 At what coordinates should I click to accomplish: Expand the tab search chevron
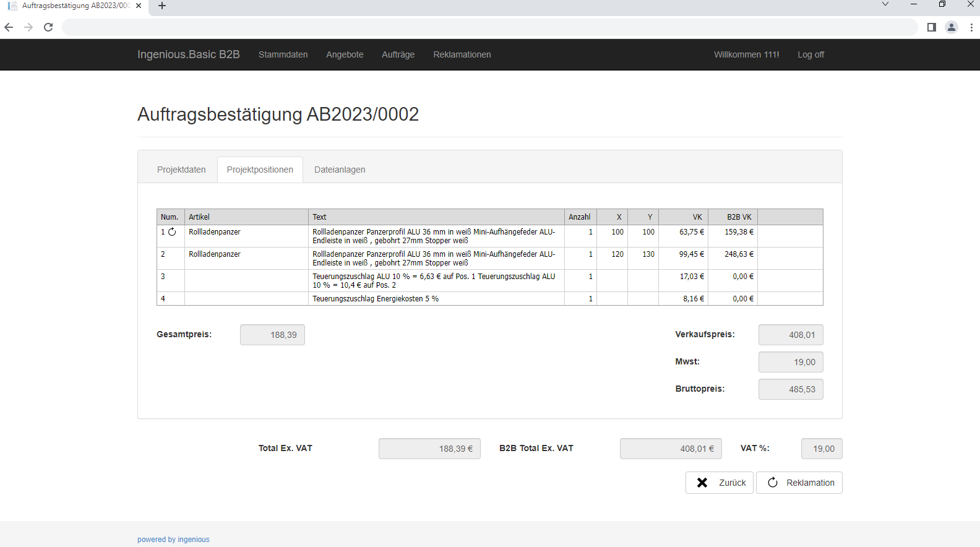pos(885,4)
